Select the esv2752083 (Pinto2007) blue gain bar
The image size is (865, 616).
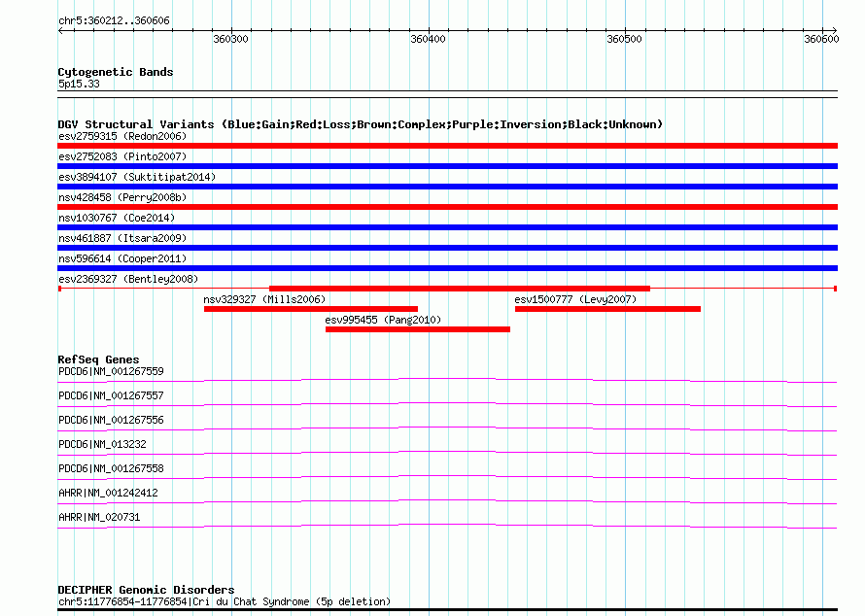pos(447,166)
